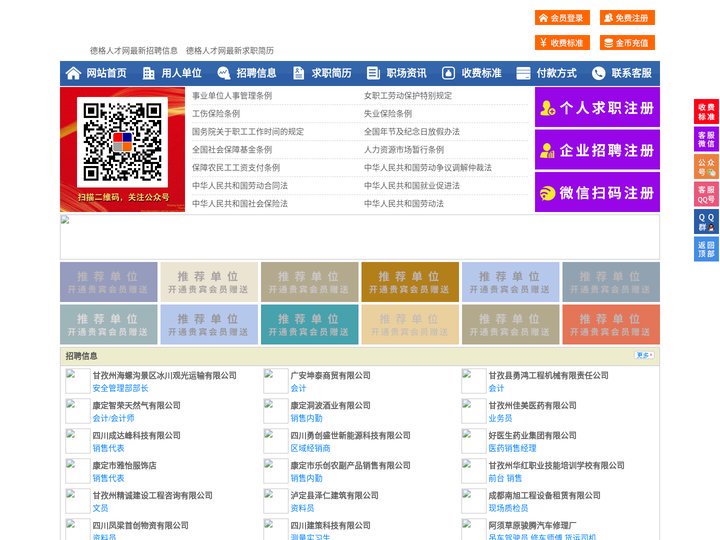
Task: Open 广安坤泰商贸有限公司 listing
Action: pos(331,375)
